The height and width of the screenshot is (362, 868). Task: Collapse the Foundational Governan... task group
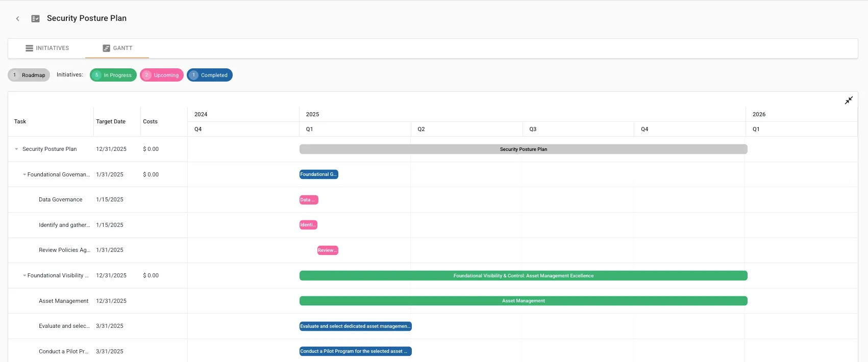point(24,174)
